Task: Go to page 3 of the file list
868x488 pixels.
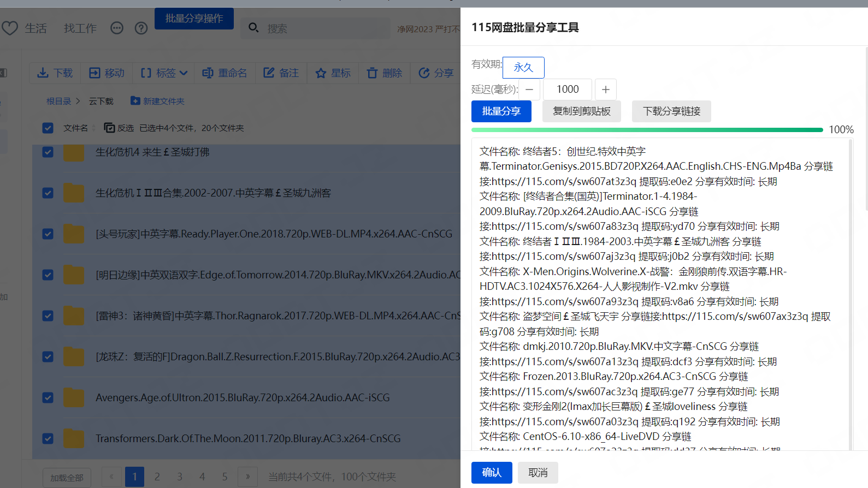Action: coord(180,477)
